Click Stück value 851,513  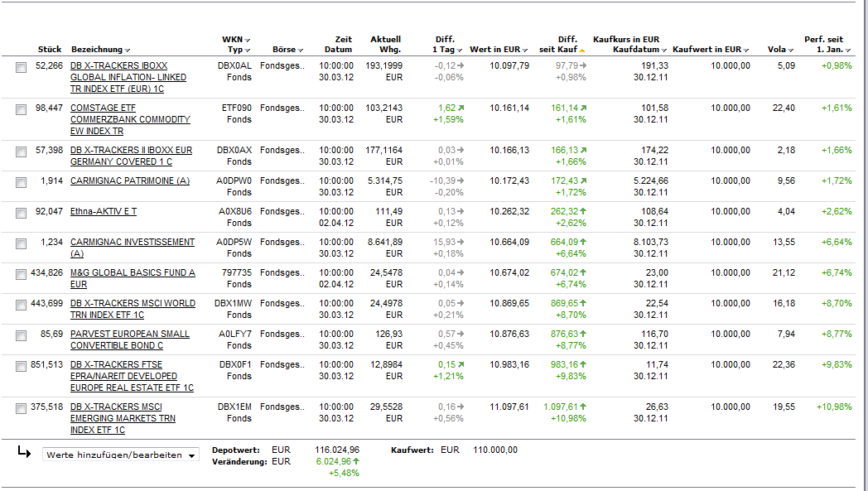47,365
